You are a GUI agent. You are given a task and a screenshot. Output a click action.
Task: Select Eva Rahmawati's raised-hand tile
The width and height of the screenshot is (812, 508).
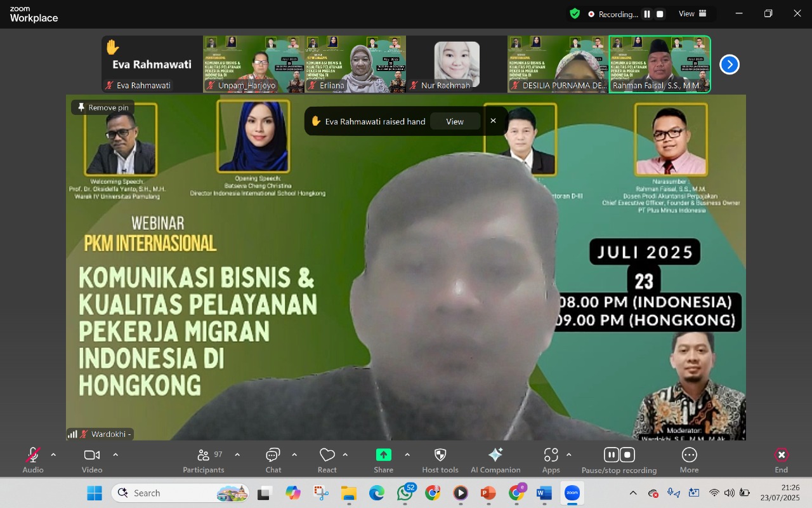tap(152, 64)
